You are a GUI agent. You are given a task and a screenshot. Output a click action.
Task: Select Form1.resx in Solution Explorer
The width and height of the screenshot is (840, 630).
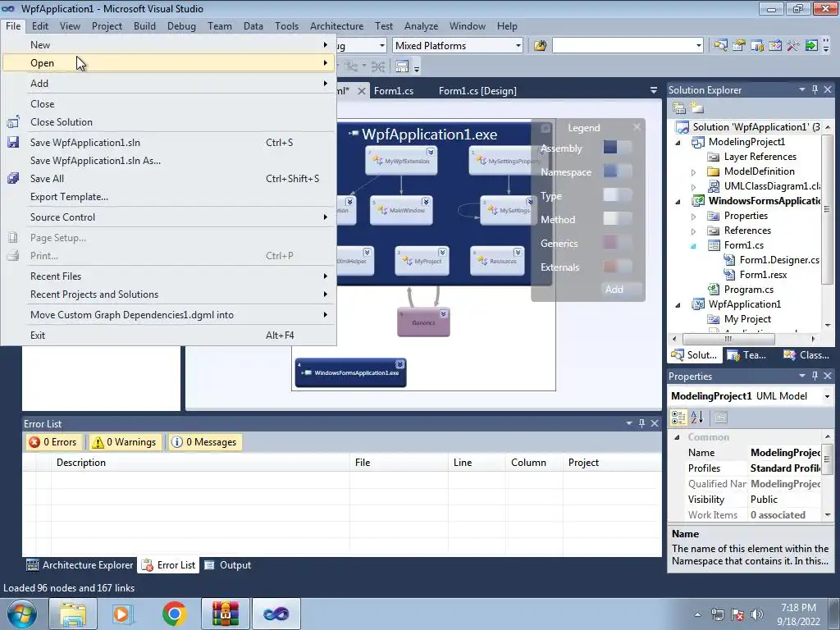(x=763, y=275)
